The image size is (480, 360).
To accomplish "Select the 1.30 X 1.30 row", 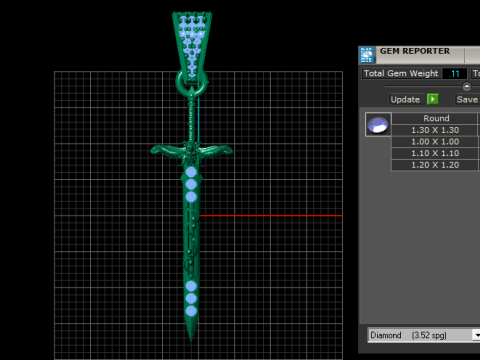I will [x=435, y=130].
